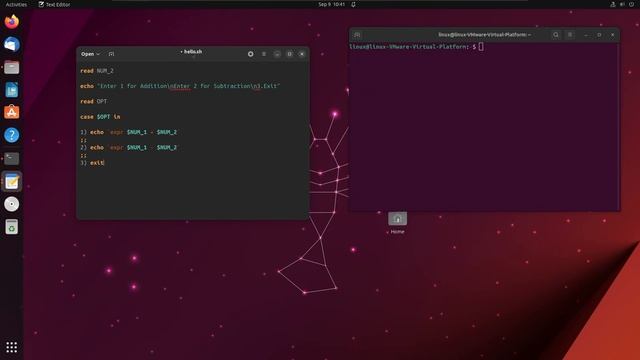Switch to Terminal via dock icon
The height and width of the screenshot is (360, 640).
click(11, 158)
